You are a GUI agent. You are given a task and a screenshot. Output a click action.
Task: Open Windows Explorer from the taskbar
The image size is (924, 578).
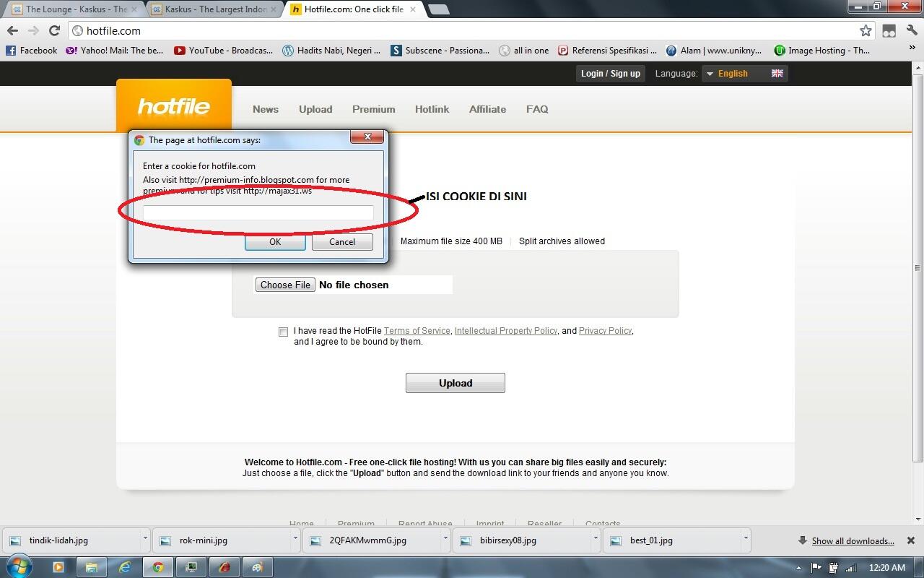click(92, 567)
